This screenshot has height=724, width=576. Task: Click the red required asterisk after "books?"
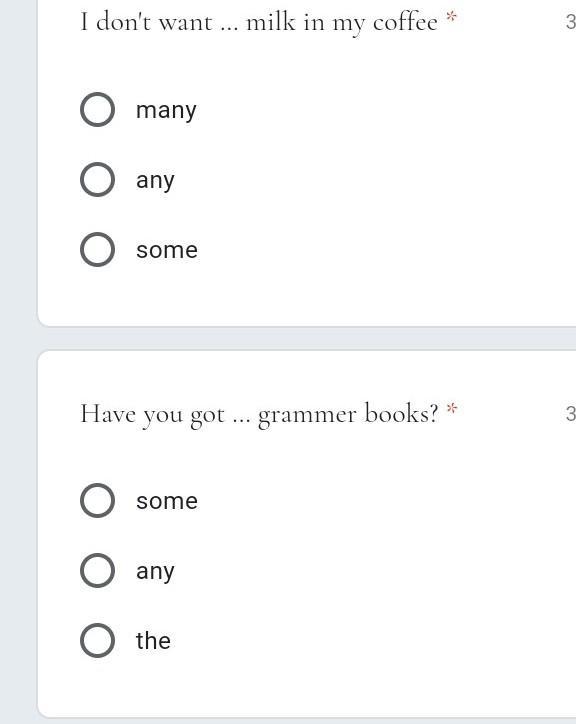pyautogui.click(x=452, y=409)
